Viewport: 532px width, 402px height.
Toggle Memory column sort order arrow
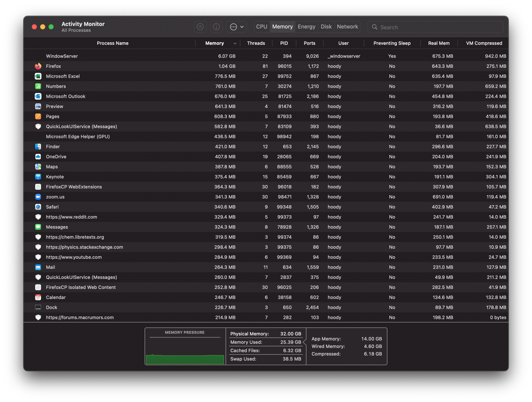[x=235, y=43]
